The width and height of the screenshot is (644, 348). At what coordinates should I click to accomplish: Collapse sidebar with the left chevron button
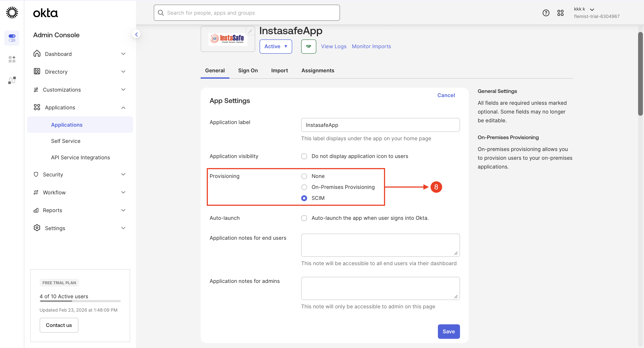pyautogui.click(x=136, y=34)
